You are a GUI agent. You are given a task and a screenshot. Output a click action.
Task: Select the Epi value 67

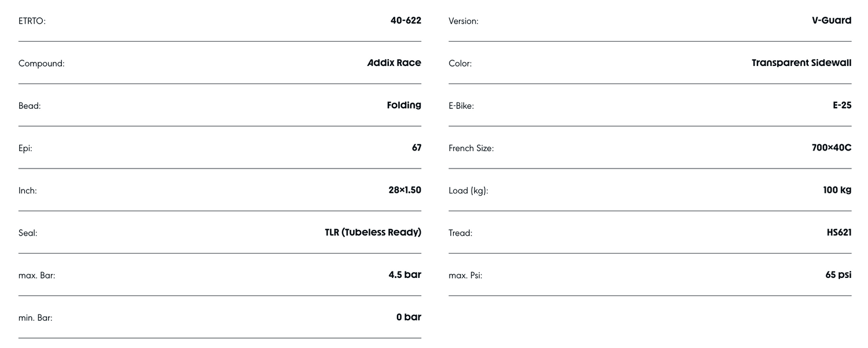point(417,148)
